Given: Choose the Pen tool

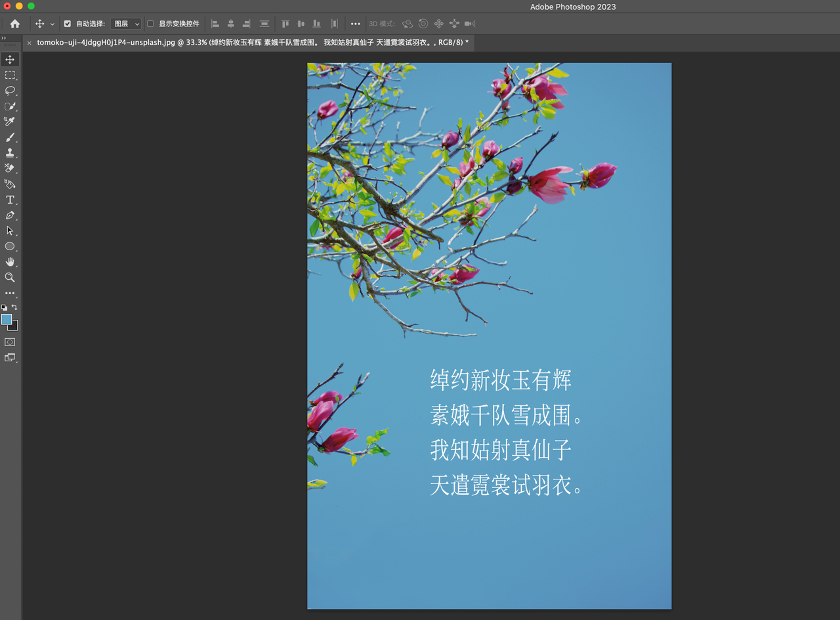Looking at the screenshot, I should 9,215.
